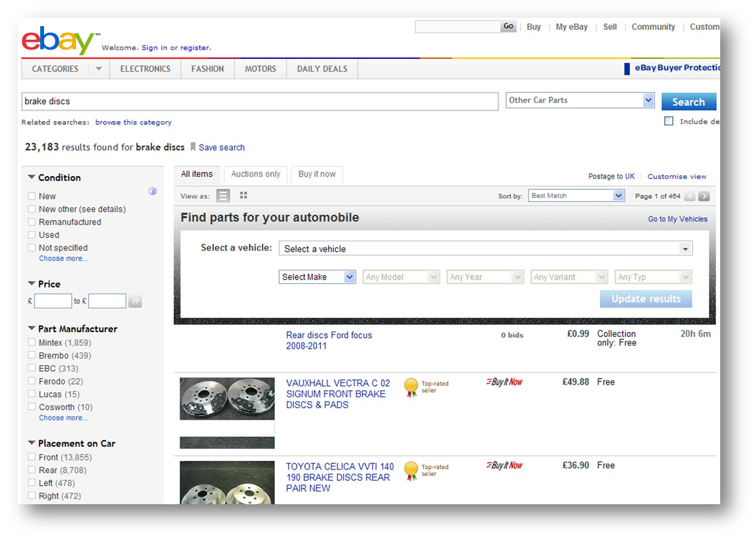Open the Toyota Celica VVTI brake discs listing
The height and width of the screenshot is (540, 756).
tap(340, 477)
